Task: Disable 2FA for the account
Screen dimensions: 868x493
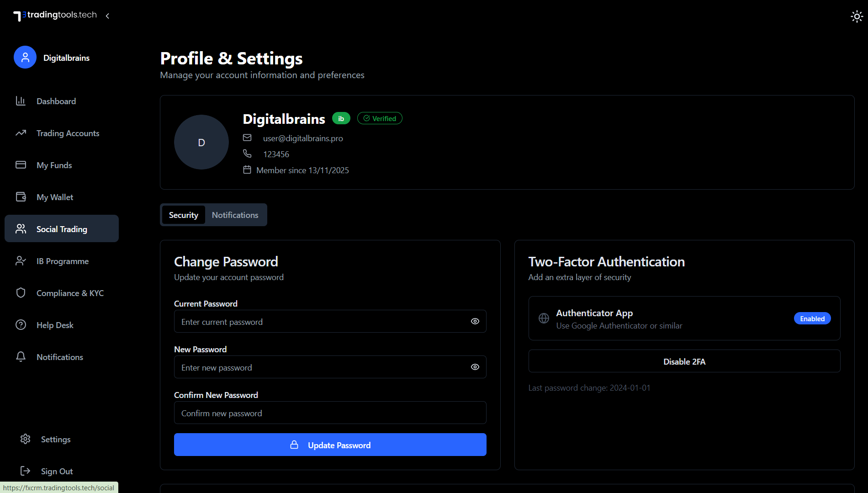Action: coord(684,361)
